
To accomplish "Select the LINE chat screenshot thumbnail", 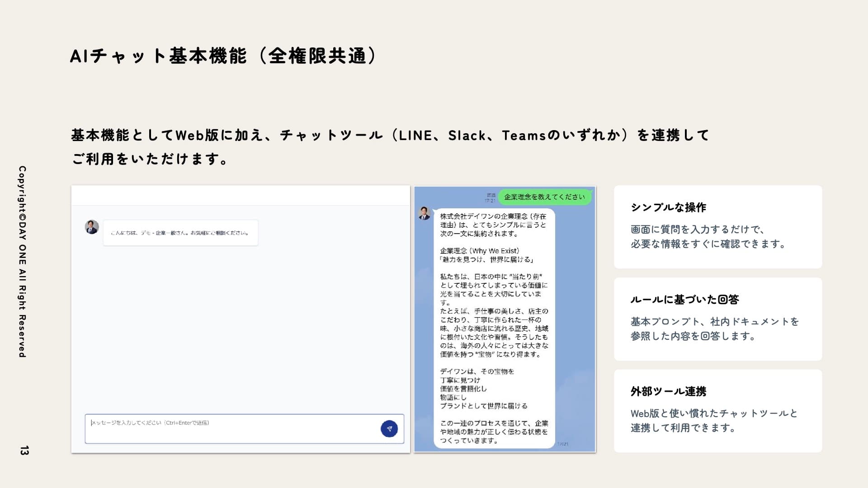I will click(x=505, y=319).
